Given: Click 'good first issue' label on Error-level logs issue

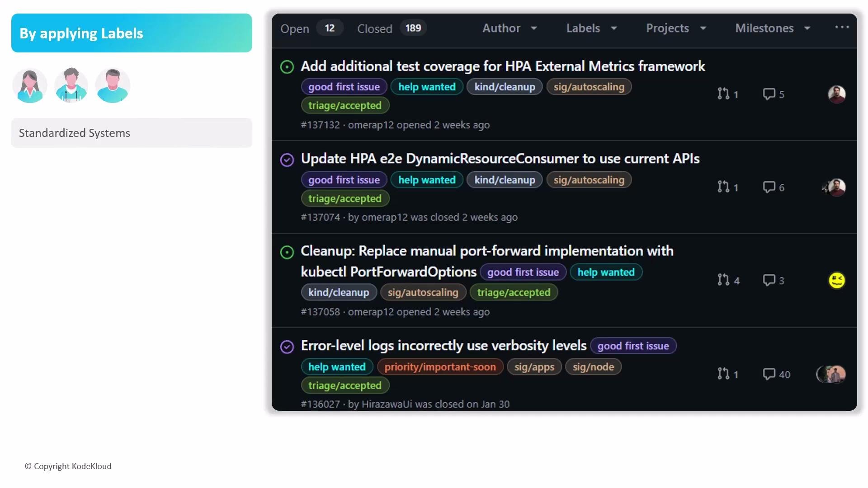Looking at the screenshot, I should click(x=633, y=346).
